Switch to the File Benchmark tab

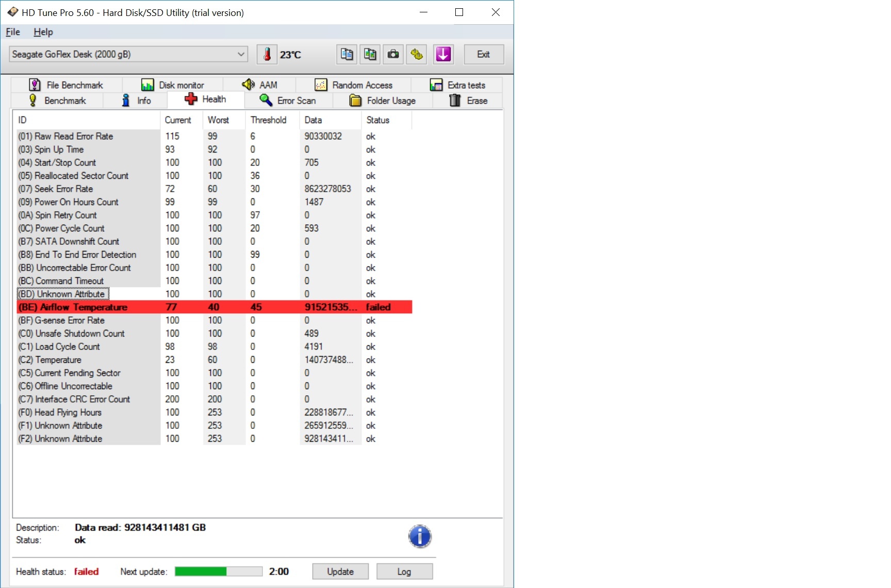pos(66,85)
